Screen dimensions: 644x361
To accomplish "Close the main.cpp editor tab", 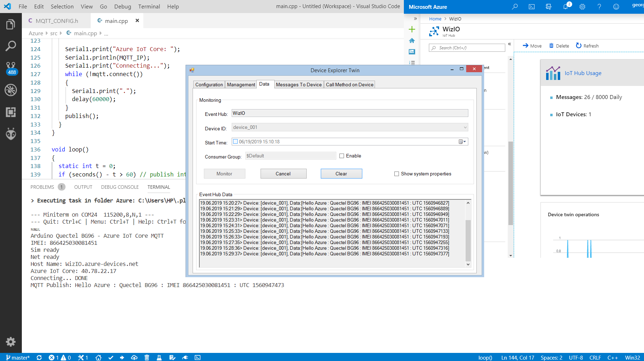I will (x=137, y=20).
